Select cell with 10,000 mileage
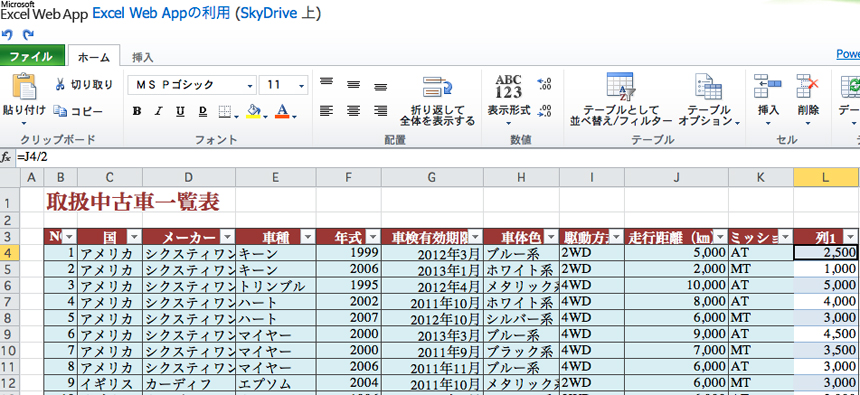The height and width of the screenshot is (395, 860). pyautogui.click(x=676, y=285)
